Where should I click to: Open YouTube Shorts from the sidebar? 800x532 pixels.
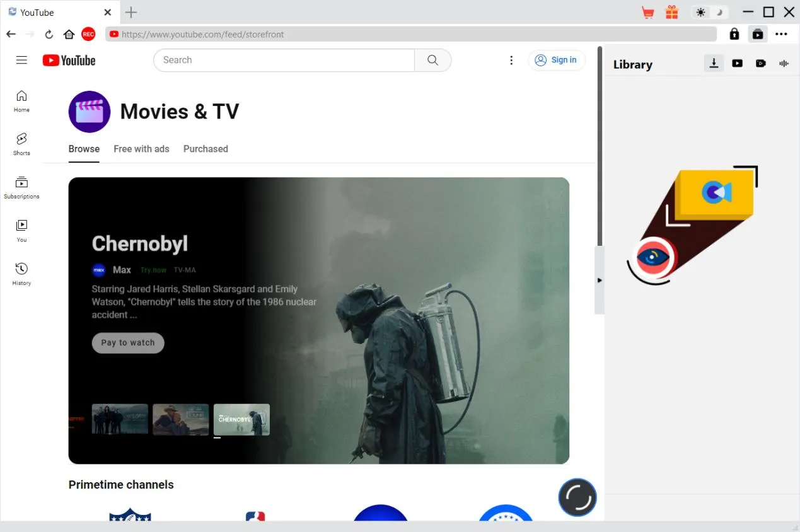pos(21,143)
